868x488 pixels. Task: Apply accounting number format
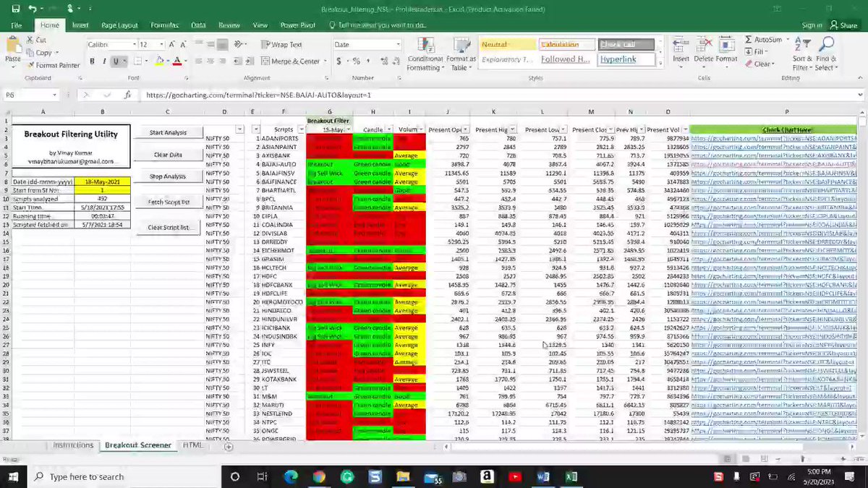(x=339, y=61)
